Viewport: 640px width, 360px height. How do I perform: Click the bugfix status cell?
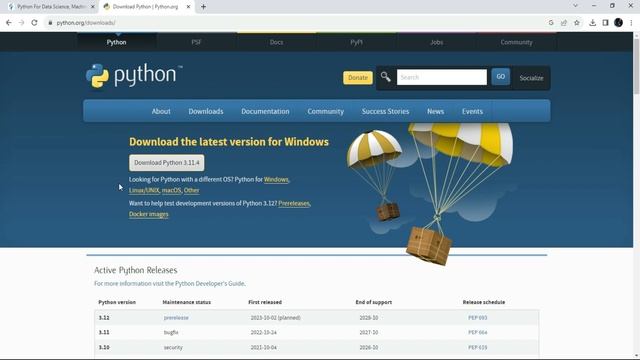click(171, 332)
